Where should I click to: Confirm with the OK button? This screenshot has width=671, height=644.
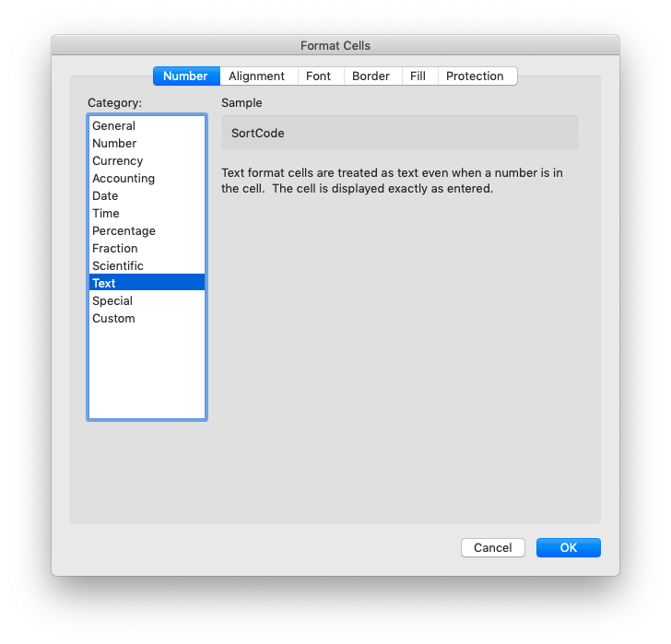[x=568, y=548]
